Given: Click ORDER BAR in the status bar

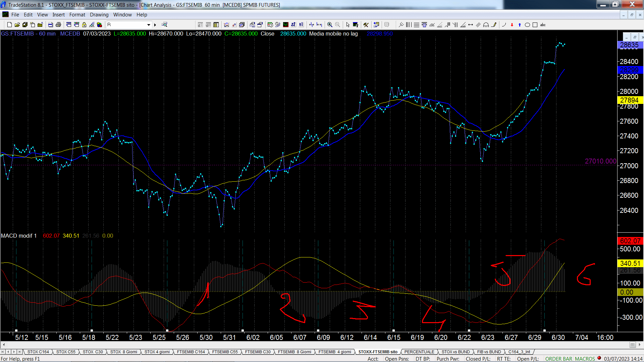Looking at the screenshot, I should pos(559,359).
